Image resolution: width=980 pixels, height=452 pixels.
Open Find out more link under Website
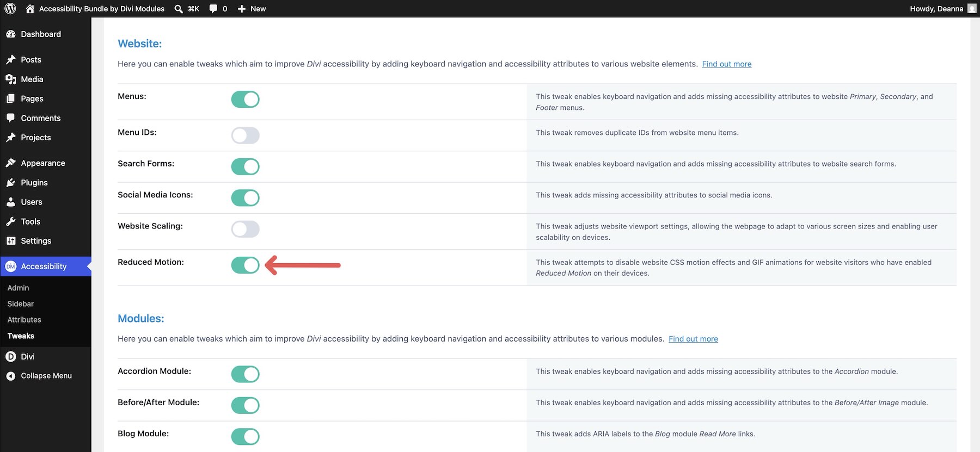click(x=727, y=64)
